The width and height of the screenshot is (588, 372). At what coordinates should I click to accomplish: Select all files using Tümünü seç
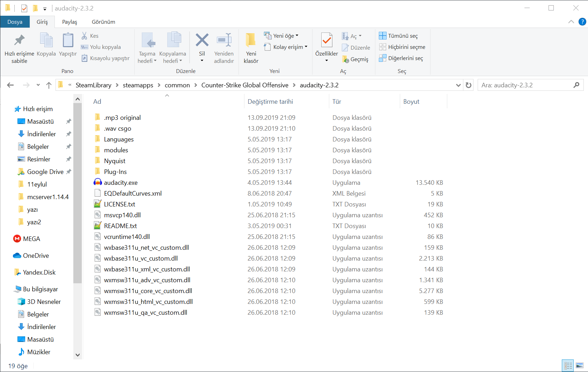[x=399, y=35]
